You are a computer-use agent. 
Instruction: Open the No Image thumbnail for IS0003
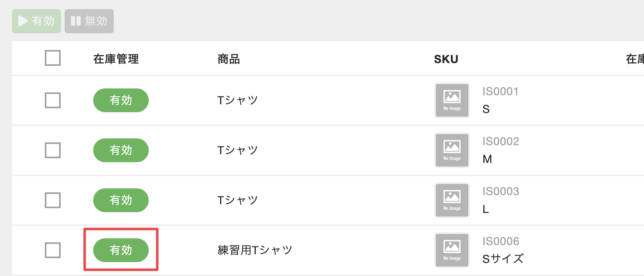[452, 200]
